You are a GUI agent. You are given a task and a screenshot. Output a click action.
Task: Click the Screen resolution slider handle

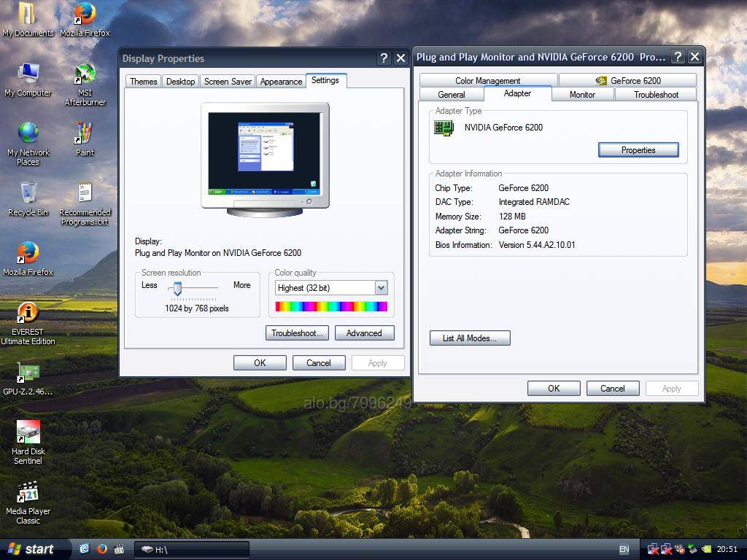177,289
